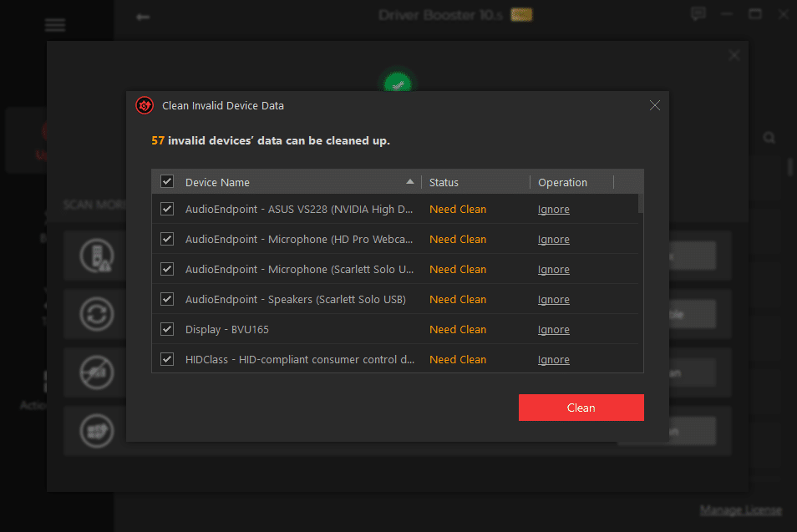This screenshot has width=797, height=532.
Task: Click the Device Name column header
Action: pyautogui.click(x=217, y=182)
